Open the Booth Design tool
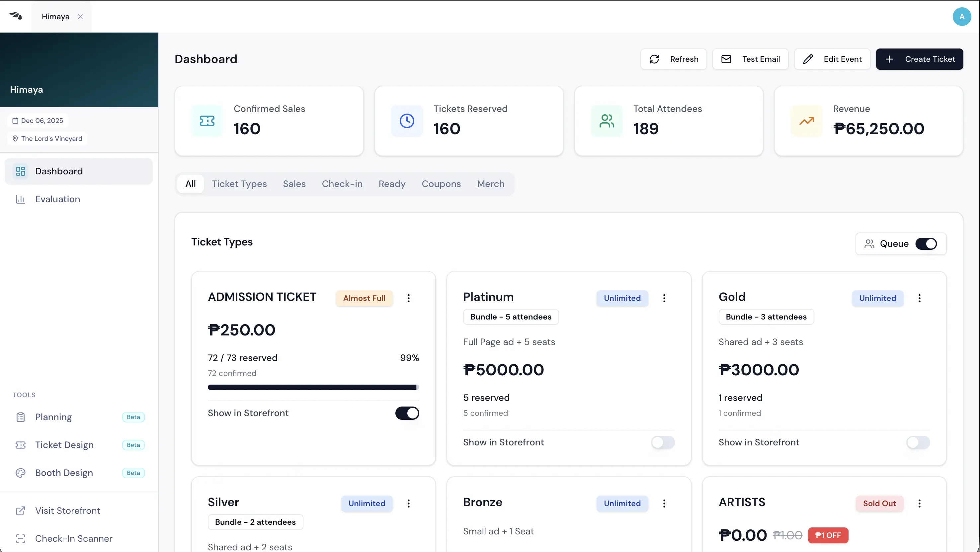This screenshot has width=980, height=552. 63,473
